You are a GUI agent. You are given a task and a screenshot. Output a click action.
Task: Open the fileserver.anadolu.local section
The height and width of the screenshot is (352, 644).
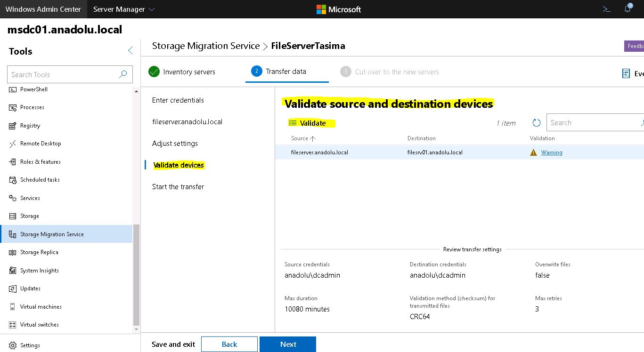tap(187, 122)
